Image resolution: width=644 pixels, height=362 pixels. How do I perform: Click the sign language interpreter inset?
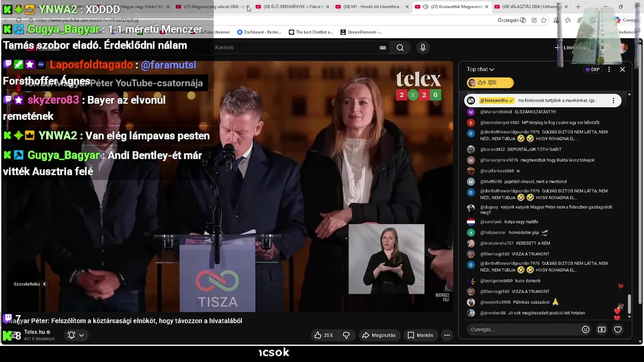386,259
